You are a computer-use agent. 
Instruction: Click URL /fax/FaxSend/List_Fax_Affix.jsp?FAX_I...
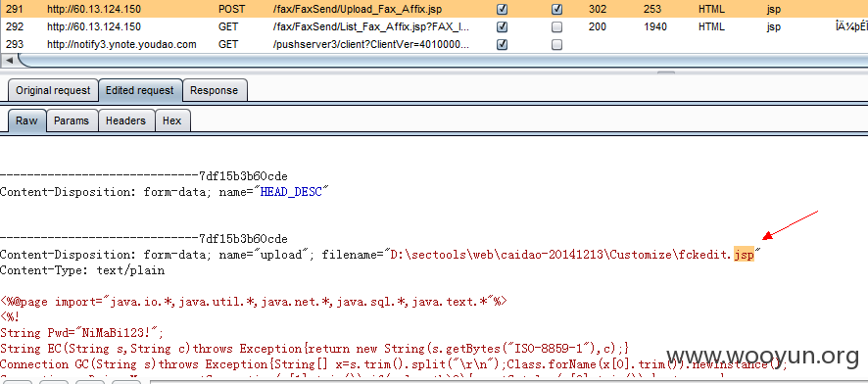371,26
